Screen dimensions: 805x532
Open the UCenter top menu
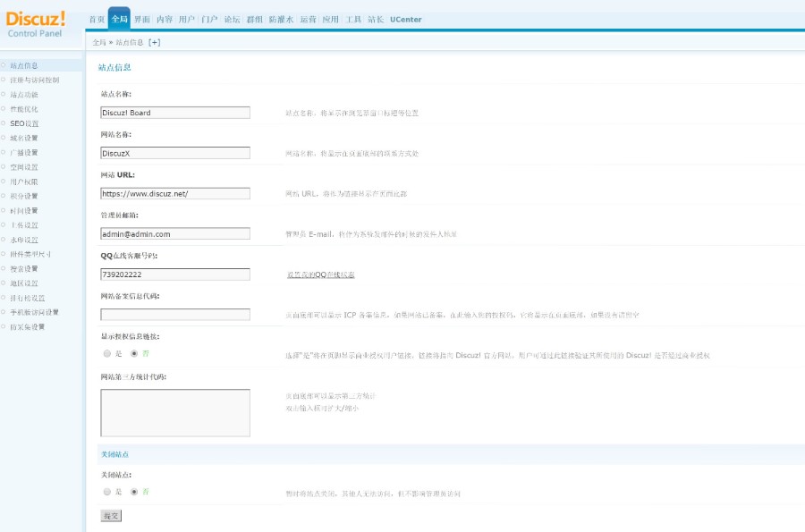click(x=405, y=20)
